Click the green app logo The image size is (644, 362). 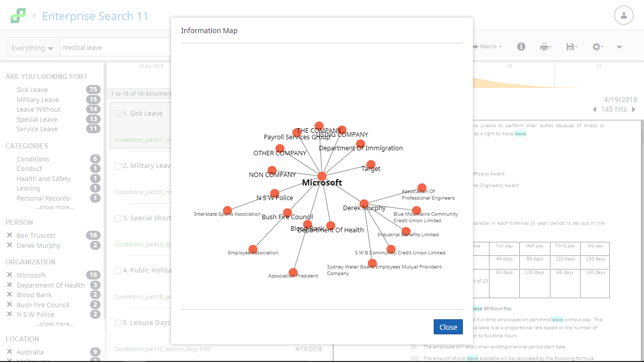pyautogui.click(x=18, y=16)
